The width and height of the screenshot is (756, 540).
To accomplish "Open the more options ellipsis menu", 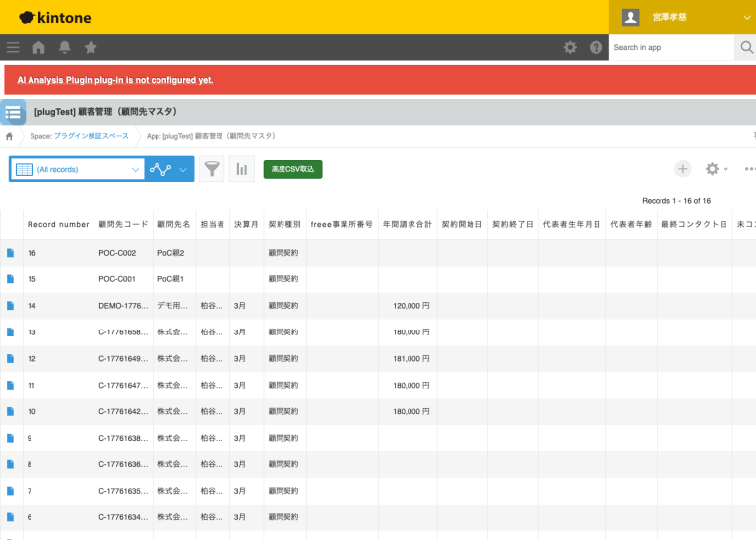I will [x=749, y=169].
